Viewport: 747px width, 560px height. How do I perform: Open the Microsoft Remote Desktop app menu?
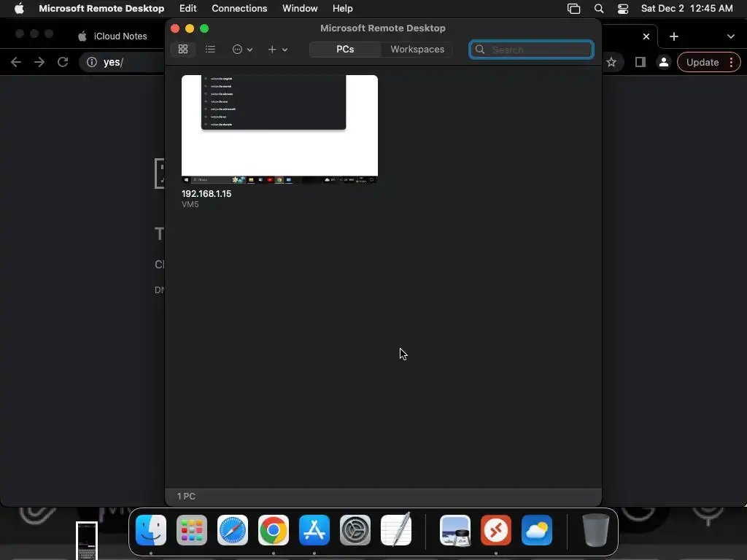(x=101, y=9)
